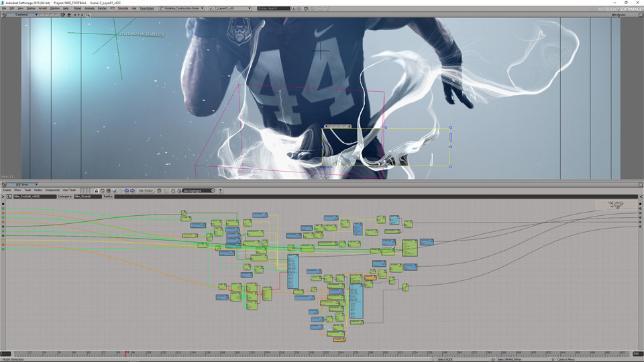Switch to the Face Robot toolbar

tap(147, 8)
